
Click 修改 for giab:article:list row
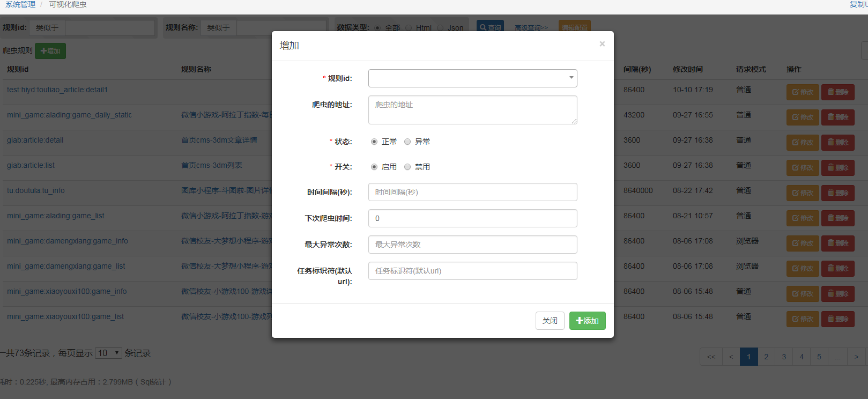point(803,168)
